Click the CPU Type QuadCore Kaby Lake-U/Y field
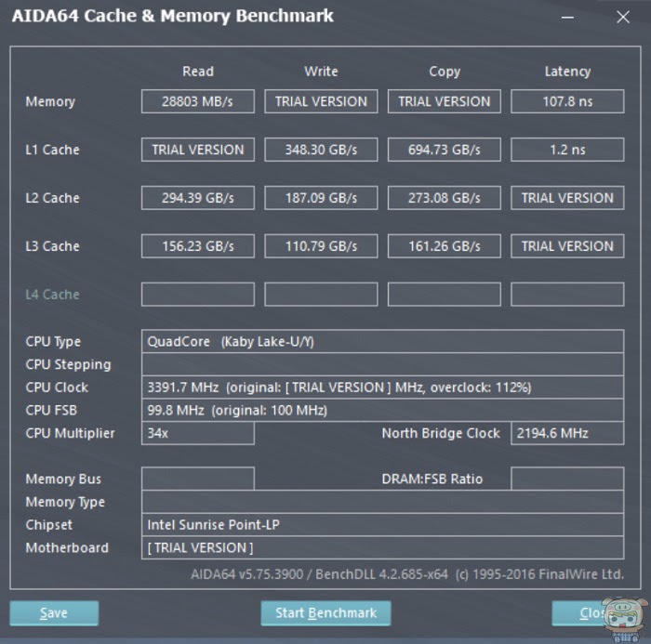 pyautogui.click(x=382, y=341)
